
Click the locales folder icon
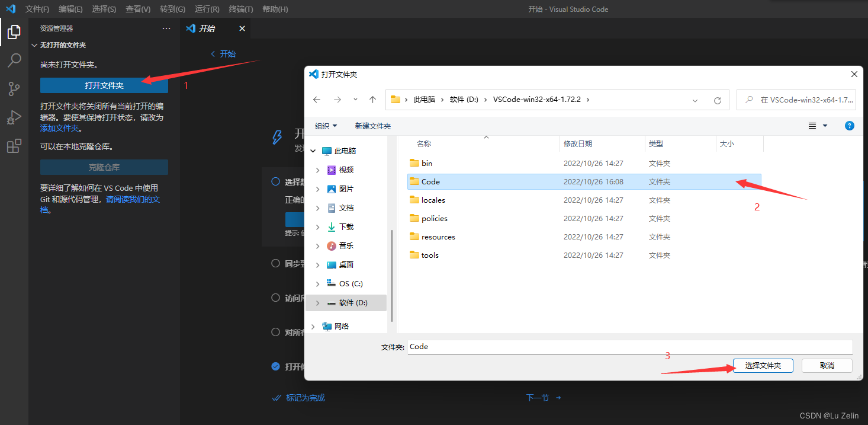click(x=414, y=200)
